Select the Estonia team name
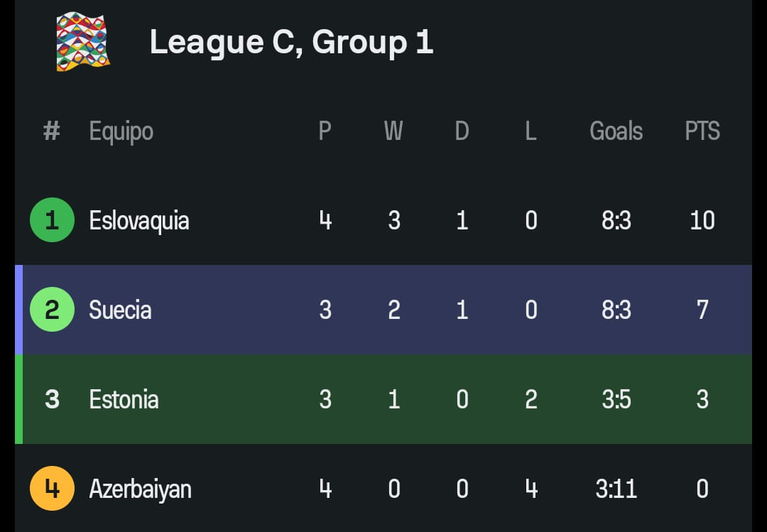This screenshot has height=532, width=767. tap(124, 399)
